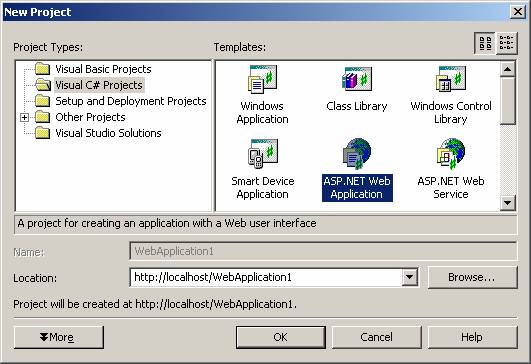Expand the Other Projects tree node

[x=24, y=117]
